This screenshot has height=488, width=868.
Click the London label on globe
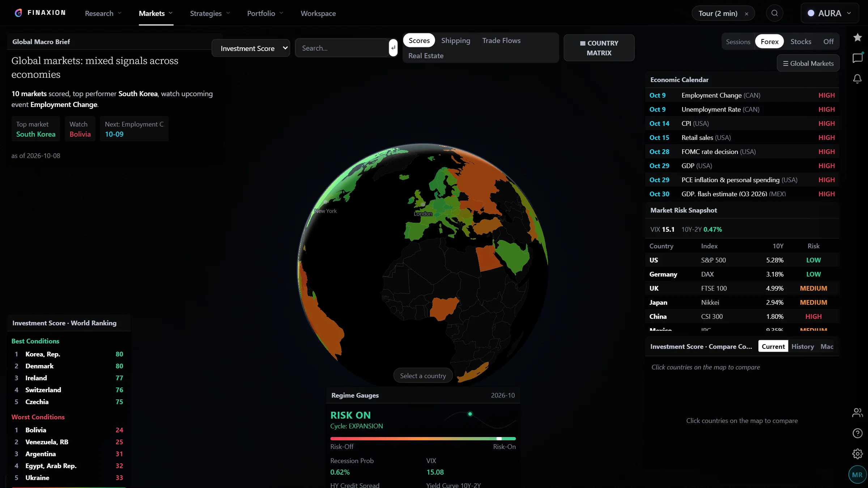[423, 214]
